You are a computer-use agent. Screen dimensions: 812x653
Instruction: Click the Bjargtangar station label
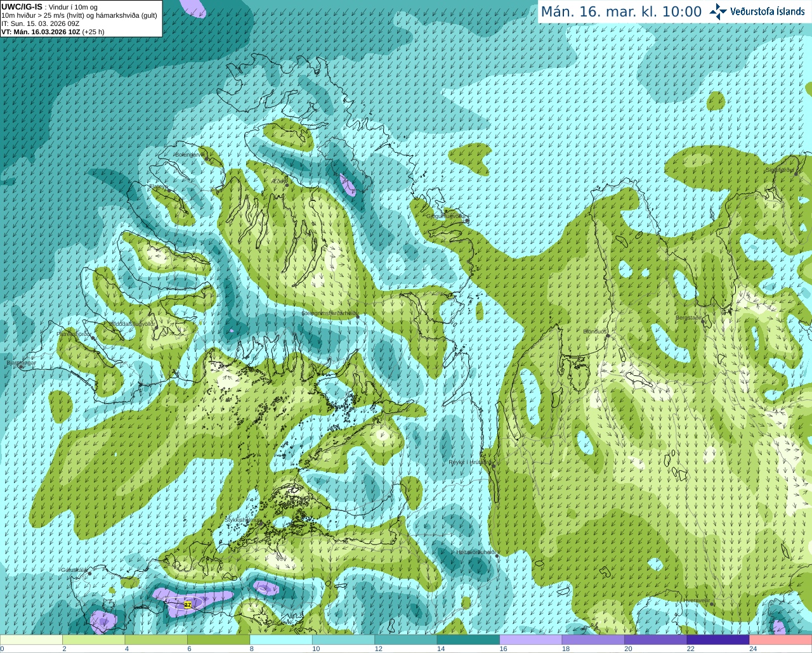tap(21, 363)
